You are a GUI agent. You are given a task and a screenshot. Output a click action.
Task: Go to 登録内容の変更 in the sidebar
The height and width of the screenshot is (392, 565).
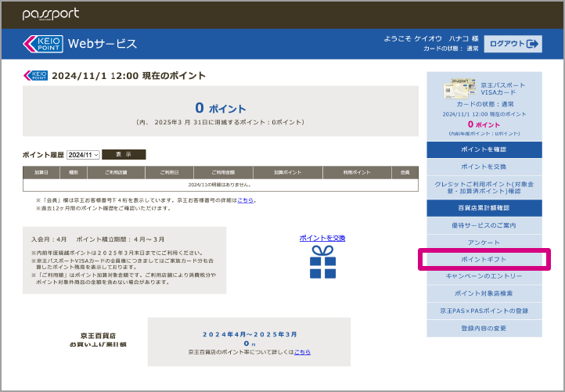[484, 328]
